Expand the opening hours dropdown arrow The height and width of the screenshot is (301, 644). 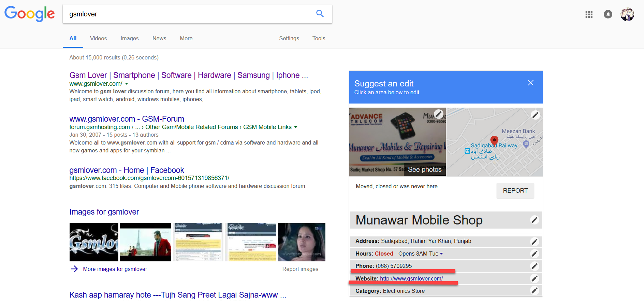(x=441, y=254)
